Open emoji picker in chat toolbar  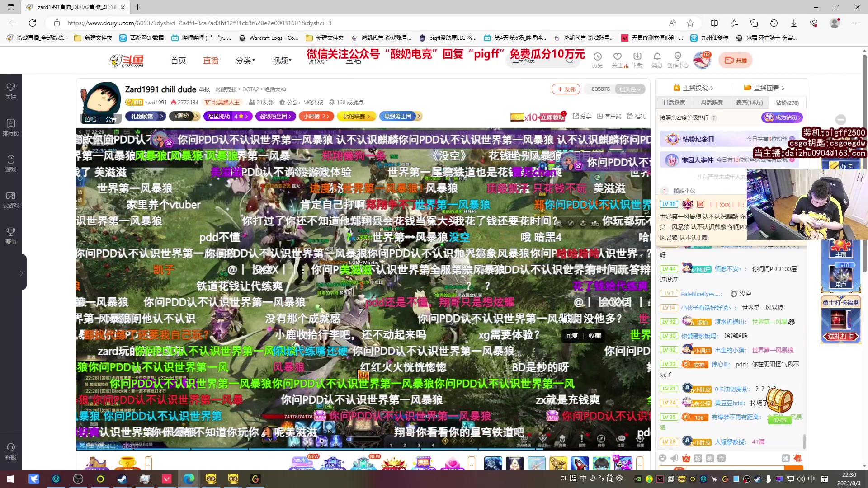[663, 458]
